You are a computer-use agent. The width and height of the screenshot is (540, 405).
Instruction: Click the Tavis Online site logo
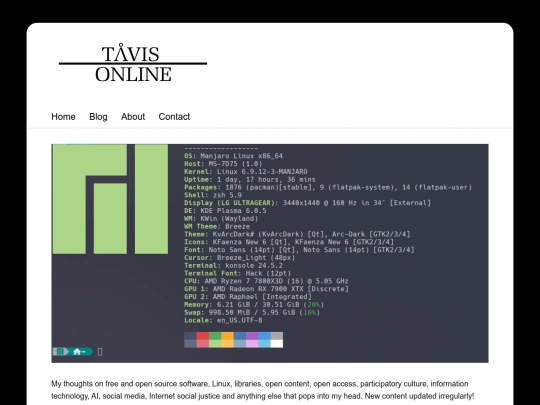(133, 64)
